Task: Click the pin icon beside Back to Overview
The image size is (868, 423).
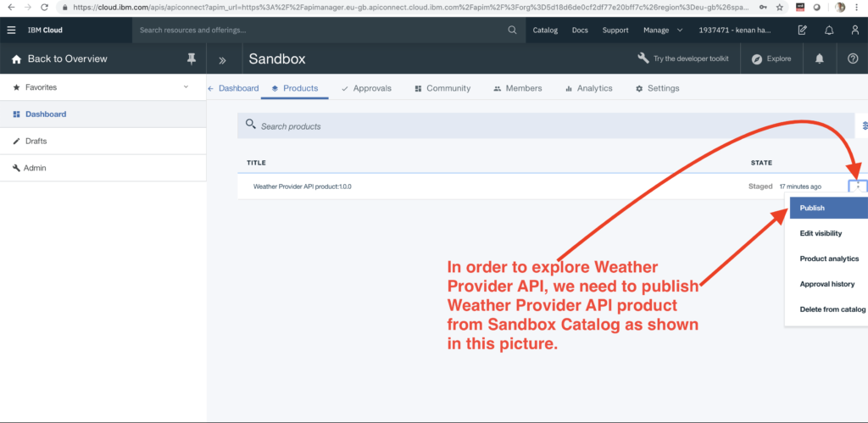Action: (x=192, y=58)
